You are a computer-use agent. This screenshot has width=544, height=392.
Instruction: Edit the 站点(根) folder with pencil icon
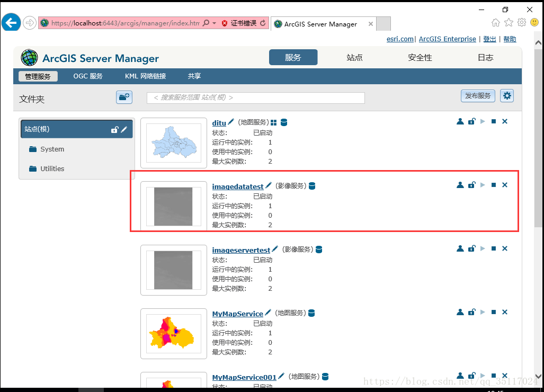coord(124,129)
